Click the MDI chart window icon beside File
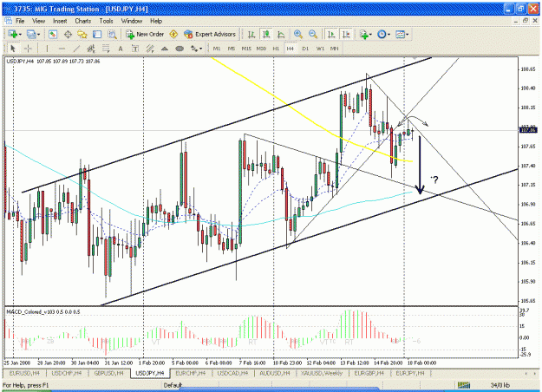 [8, 21]
